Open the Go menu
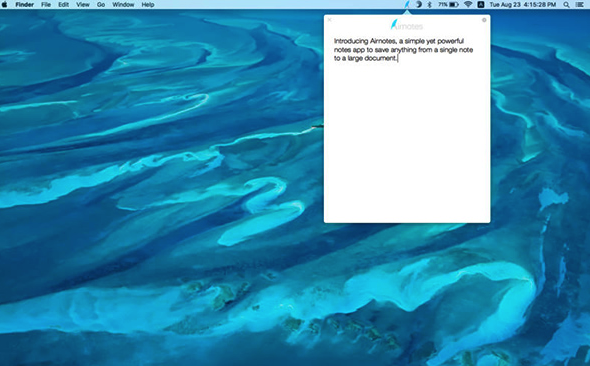590x366 pixels. coord(101,5)
